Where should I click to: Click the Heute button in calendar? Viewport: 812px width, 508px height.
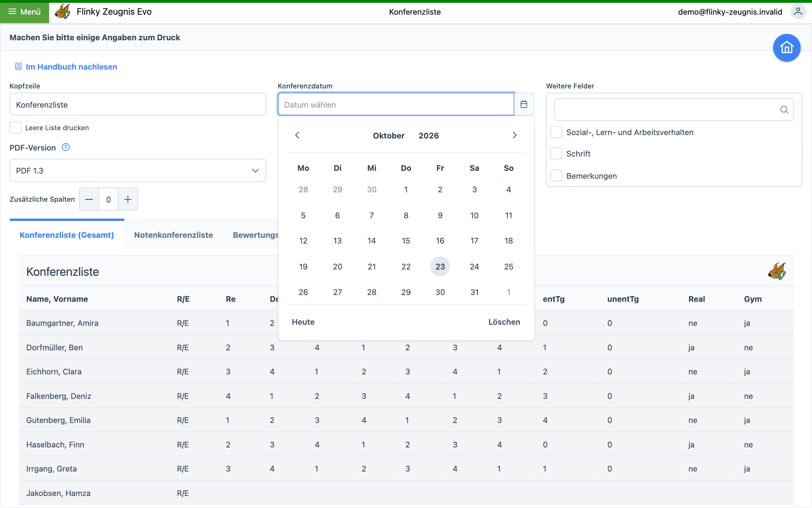coord(303,322)
